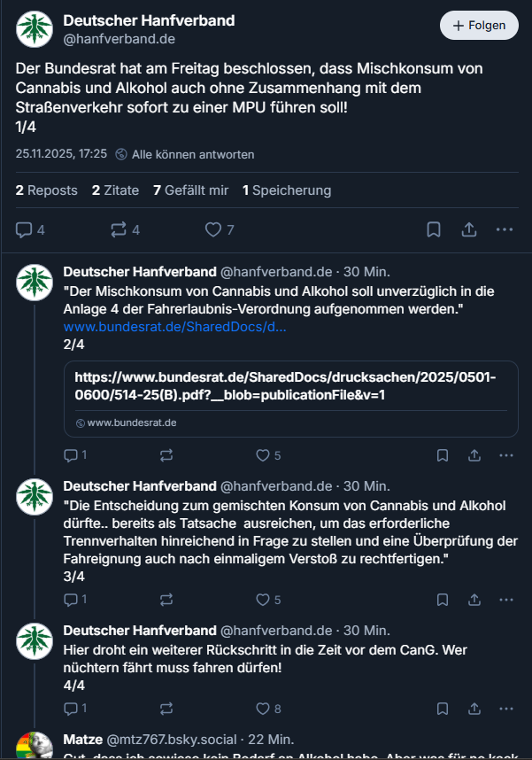The image size is (532, 760).
Task: Click the Folgen button
Action: (x=479, y=26)
